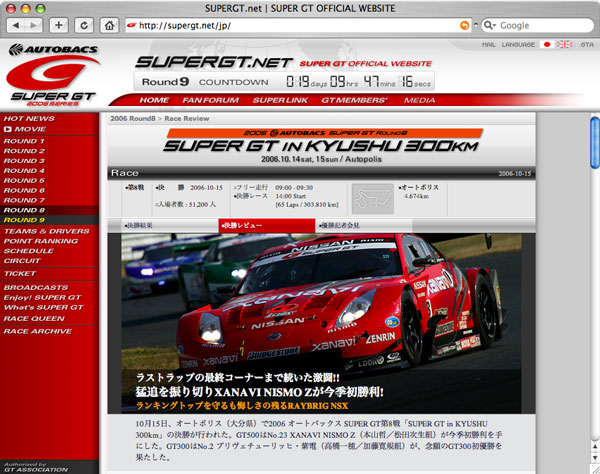Switch to the 決勝レビュー tab
Image resolution: width=600 pixels, height=474 pixels.
click(x=267, y=226)
